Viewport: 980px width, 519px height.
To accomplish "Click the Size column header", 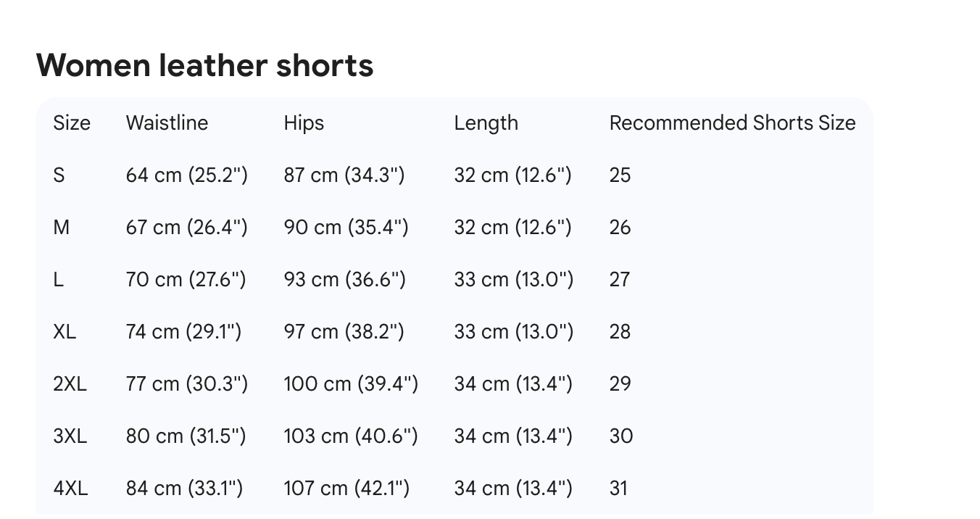I will pos(72,123).
